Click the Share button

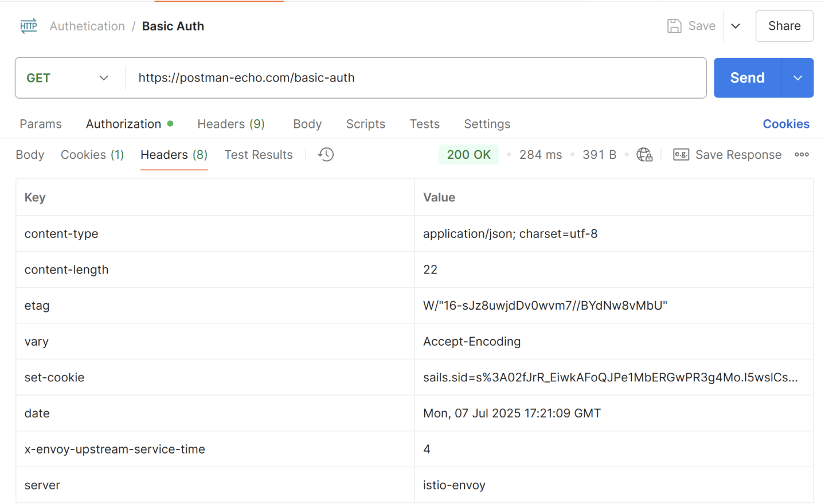tap(784, 26)
